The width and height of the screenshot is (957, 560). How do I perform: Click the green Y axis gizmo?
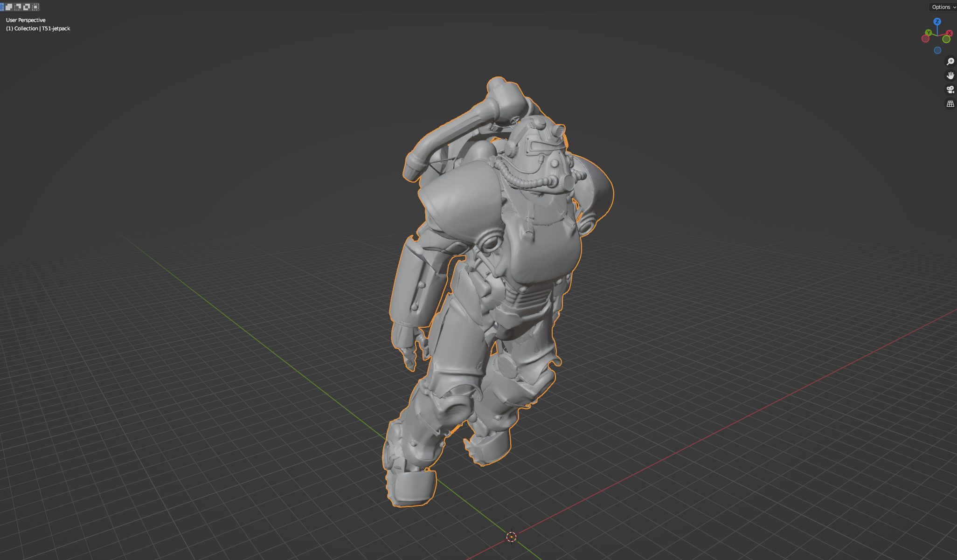[x=928, y=33]
